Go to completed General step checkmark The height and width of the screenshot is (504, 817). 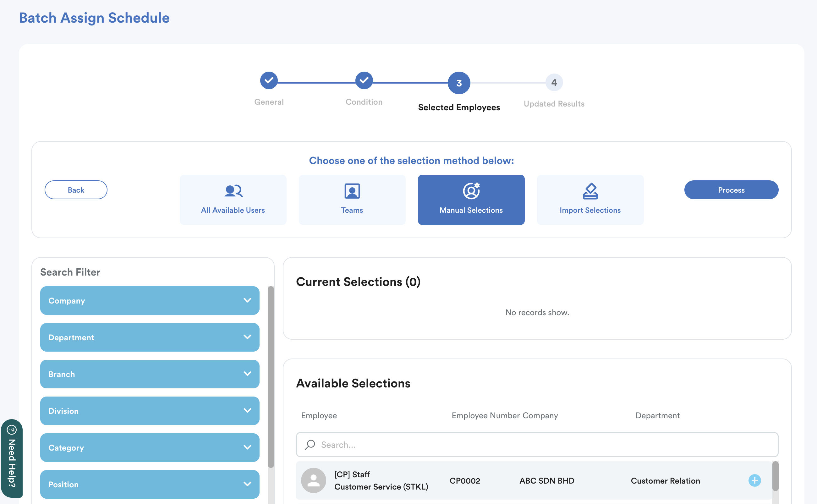point(269,80)
